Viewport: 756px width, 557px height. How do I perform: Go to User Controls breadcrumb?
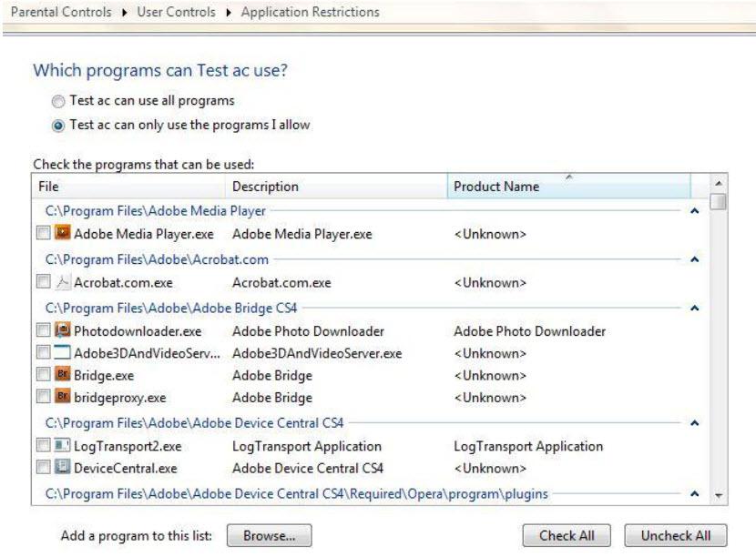[176, 12]
